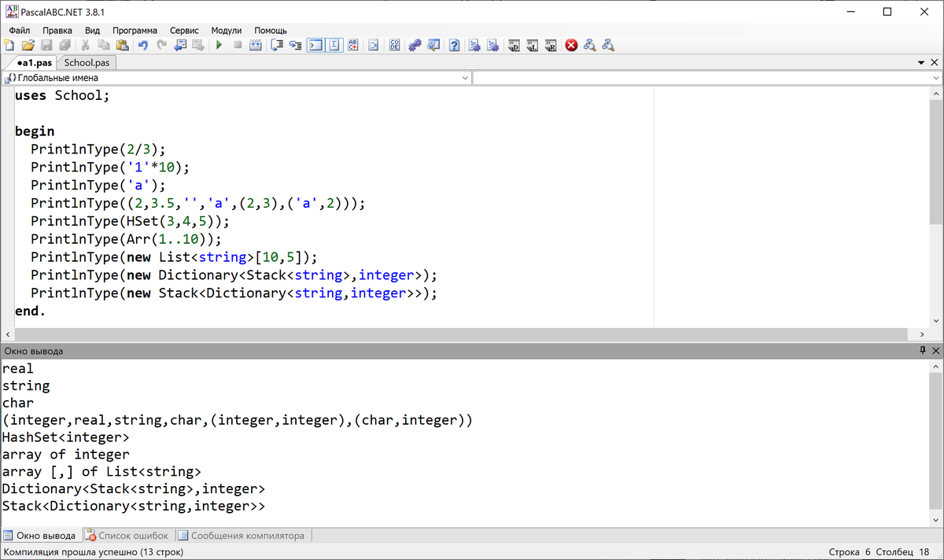Click the code line PrintlnType(HSet(3,4,5));

(131, 221)
